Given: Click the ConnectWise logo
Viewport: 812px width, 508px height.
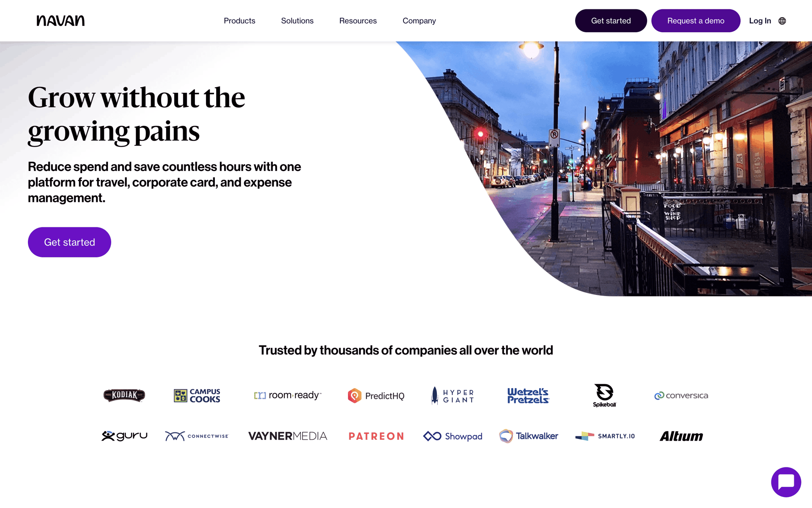Looking at the screenshot, I should 197,436.
